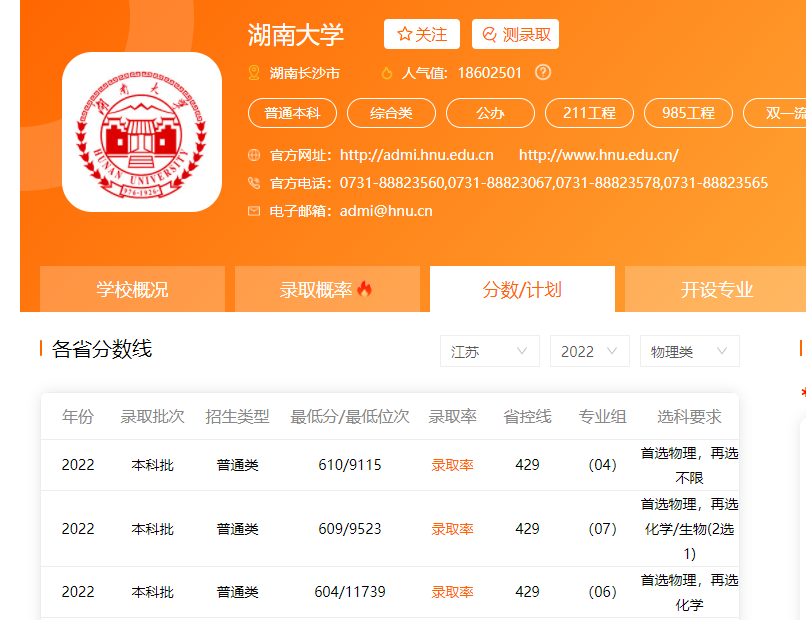The height and width of the screenshot is (620, 806).
Task: Click the (07) 专业组 cell
Action: pyautogui.click(x=602, y=529)
